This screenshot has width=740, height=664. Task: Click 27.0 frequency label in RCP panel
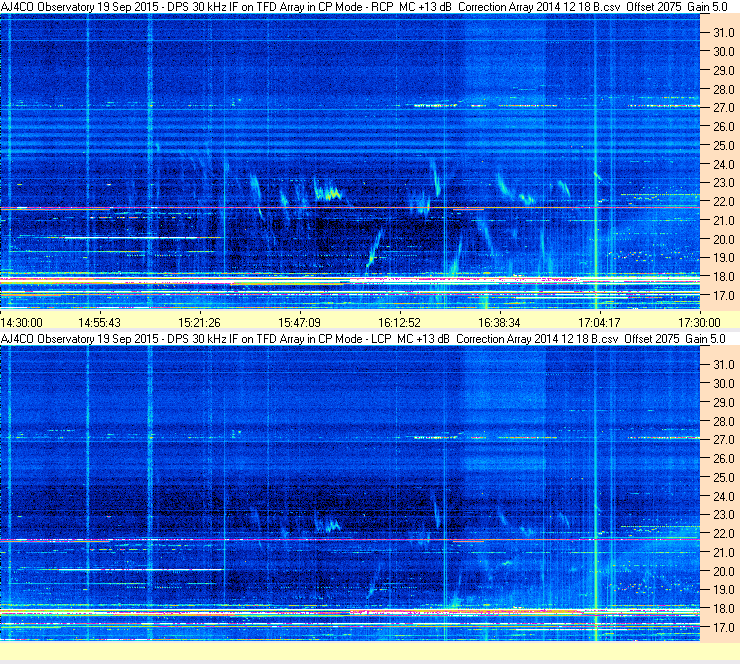click(724, 108)
